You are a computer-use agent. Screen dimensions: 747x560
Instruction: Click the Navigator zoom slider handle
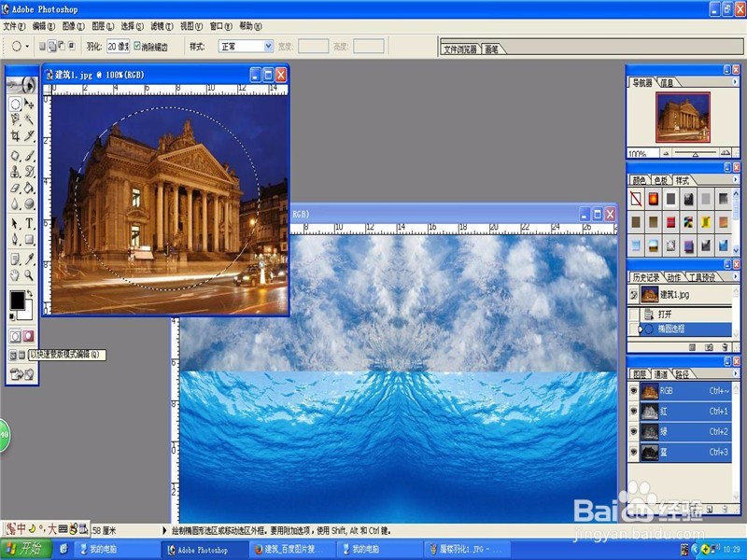tap(695, 154)
